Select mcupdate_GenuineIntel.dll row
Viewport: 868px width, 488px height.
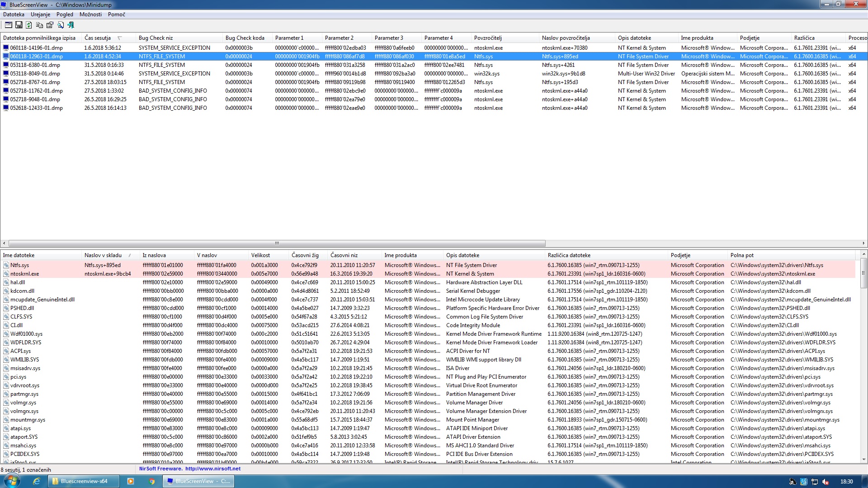click(428, 300)
